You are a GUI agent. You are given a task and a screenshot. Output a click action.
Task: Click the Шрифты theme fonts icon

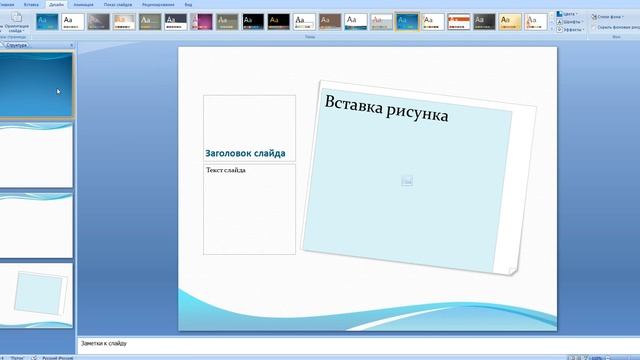[559, 22]
